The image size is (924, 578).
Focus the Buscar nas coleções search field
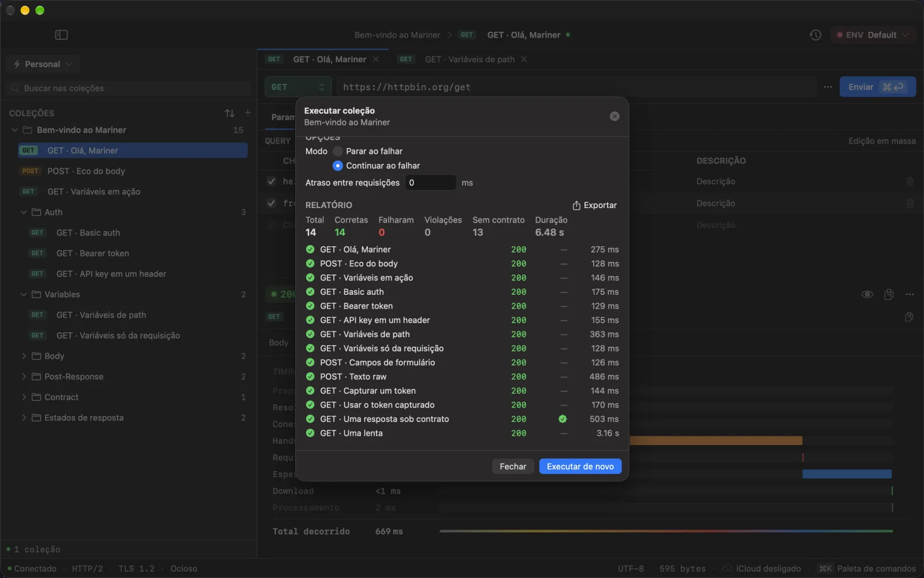pos(129,88)
